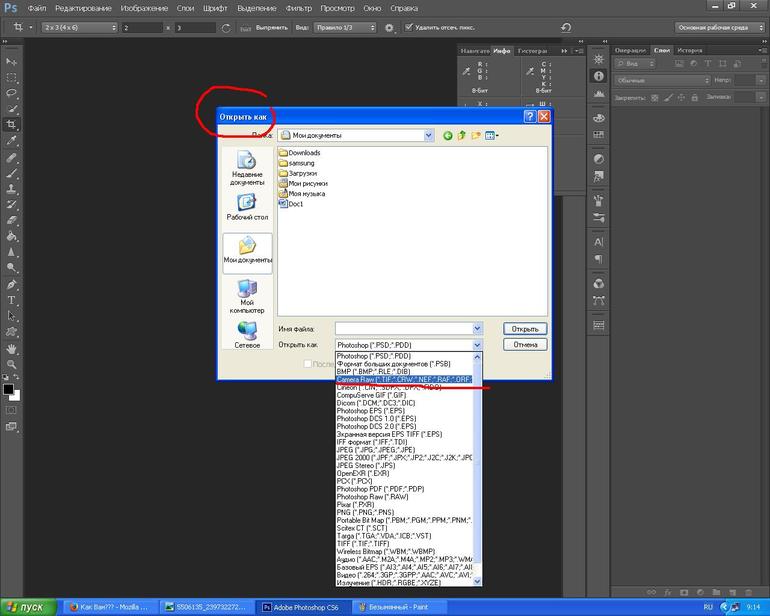This screenshot has width=770, height=616.
Task: Open Рабочий стол shortcut in dialog sidebar
Action: pos(247,207)
